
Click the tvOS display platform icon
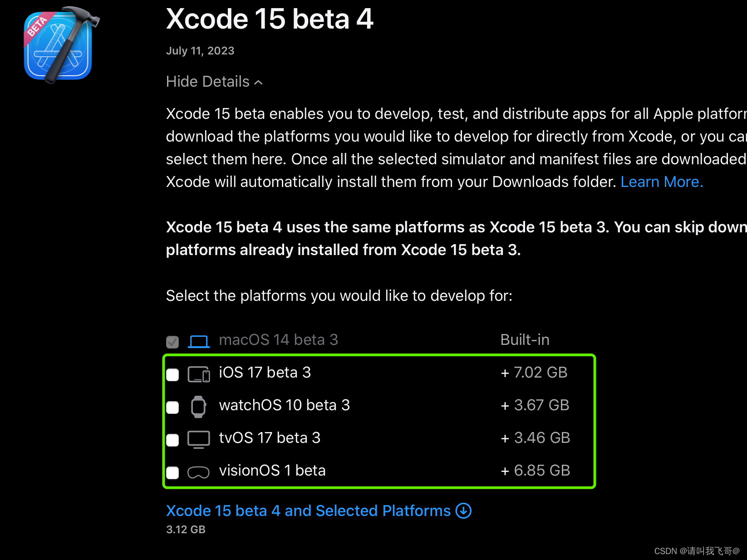pos(198,439)
